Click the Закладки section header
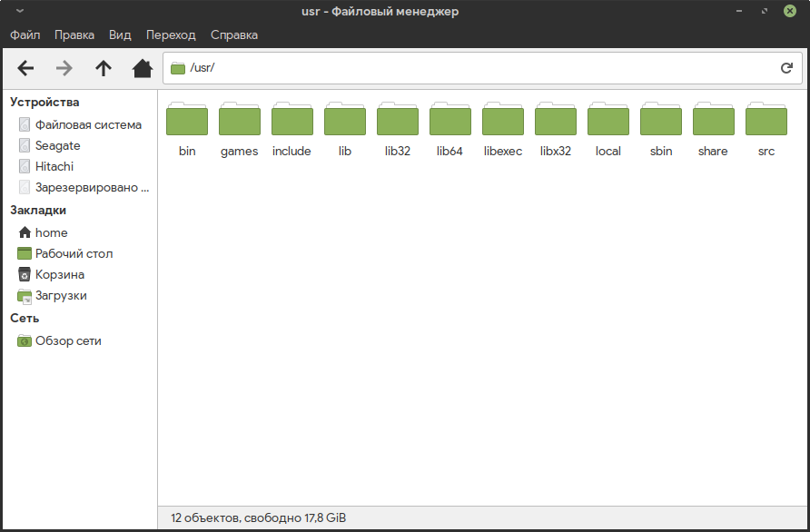This screenshot has width=810, height=532. [38, 211]
